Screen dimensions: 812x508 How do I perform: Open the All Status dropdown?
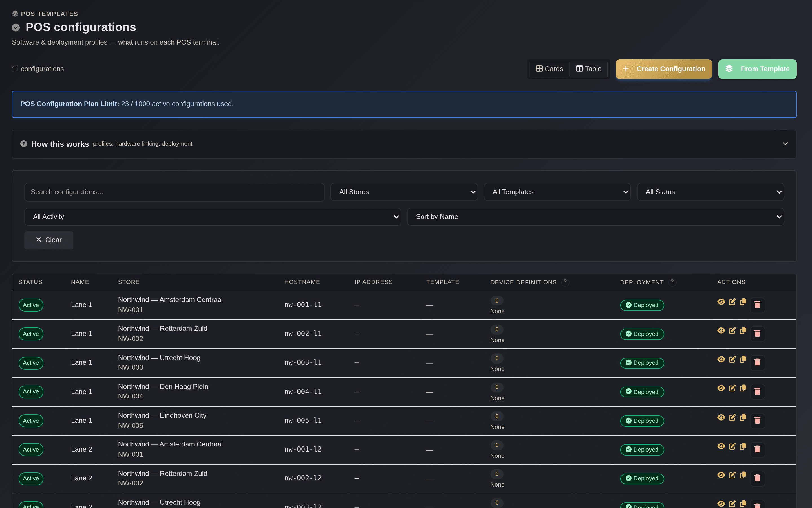pos(710,192)
